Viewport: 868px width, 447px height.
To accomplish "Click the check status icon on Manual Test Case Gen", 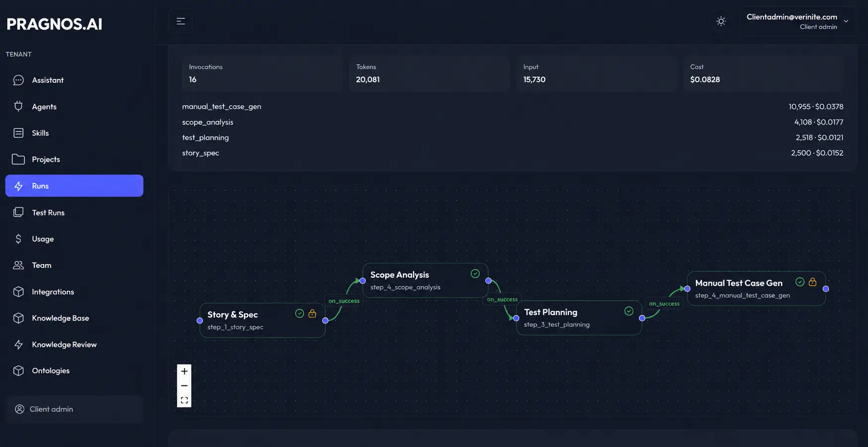I will tap(800, 282).
